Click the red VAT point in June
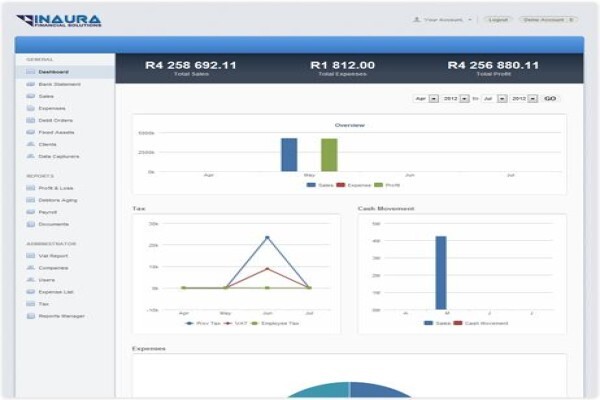 [267, 269]
